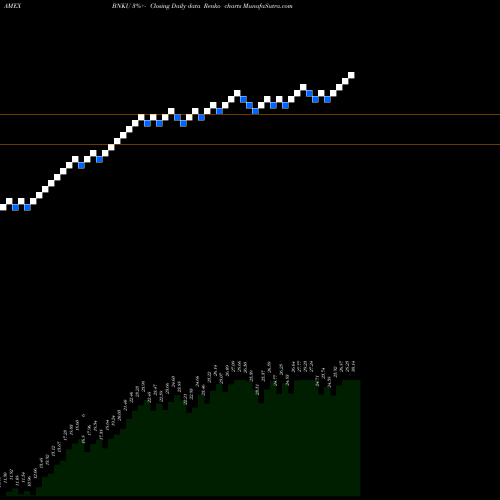This screenshot has height=500, width=500.
Task: Click the 17.28 price label
Action: [x=65, y=435]
